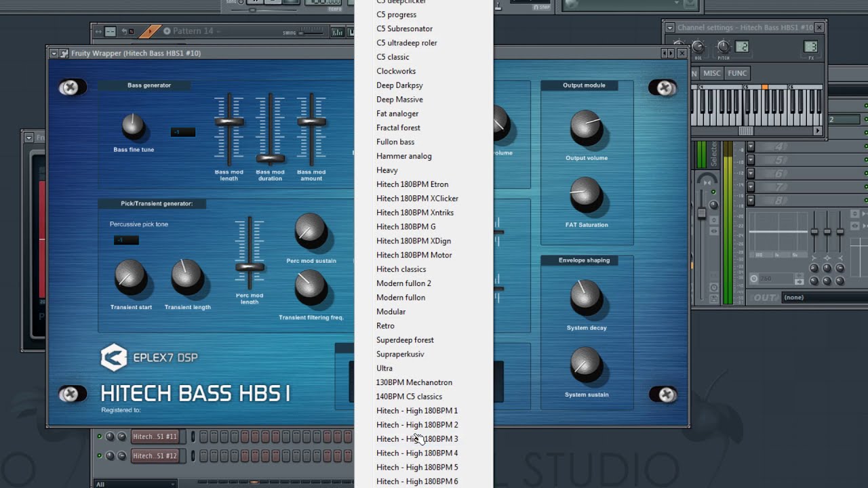The image size is (868, 488).
Task: Toggle mute LED for Hitech..S1 #11 channel
Action: pos(100,437)
